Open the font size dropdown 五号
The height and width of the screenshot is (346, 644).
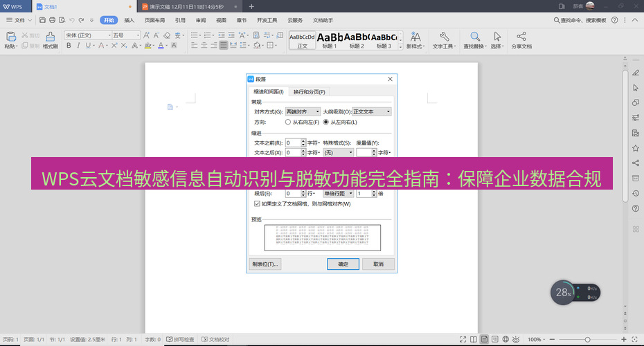tap(126, 35)
